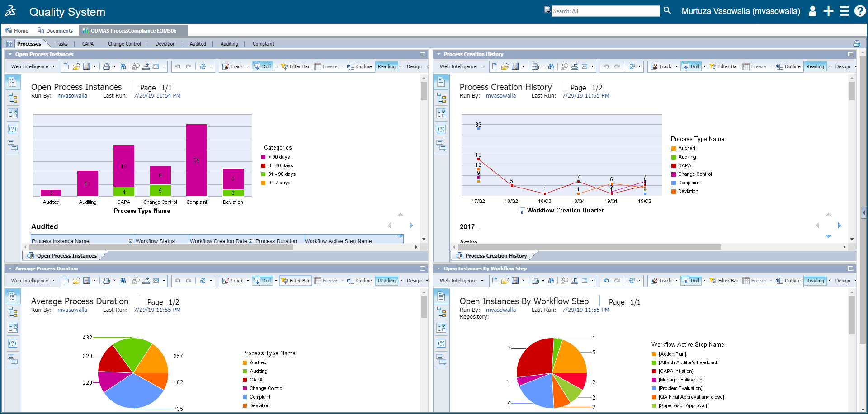Collapse the Average Process Duration panel header arrow
The height and width of the screenshot is (414, 868).
point(10,268)
